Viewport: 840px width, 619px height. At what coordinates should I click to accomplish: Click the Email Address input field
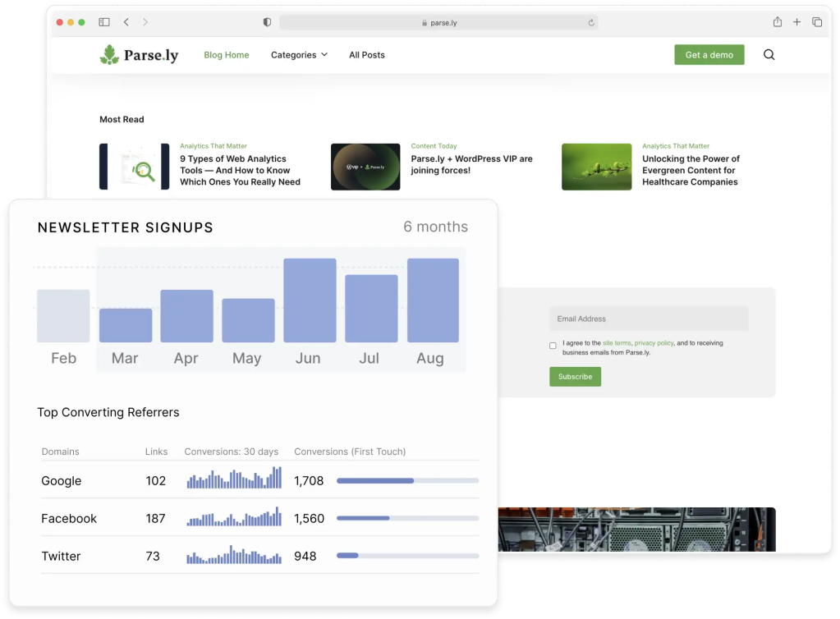click(649, 319)
